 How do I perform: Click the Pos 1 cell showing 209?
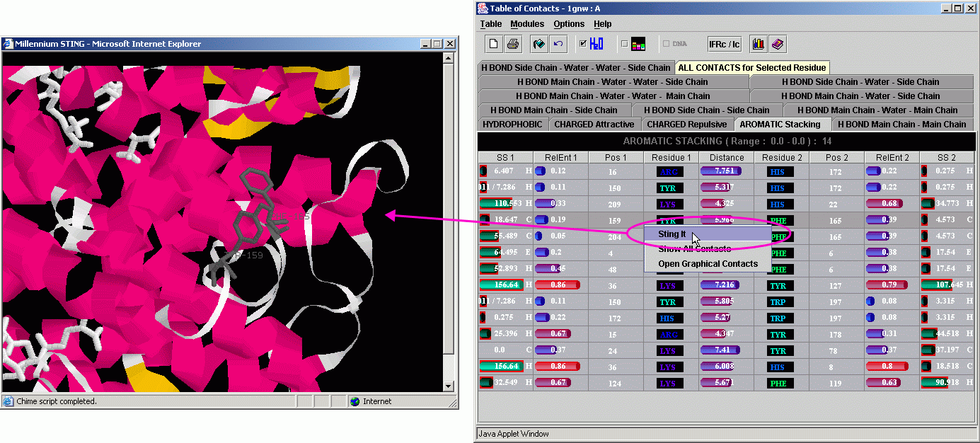[616, 204]
